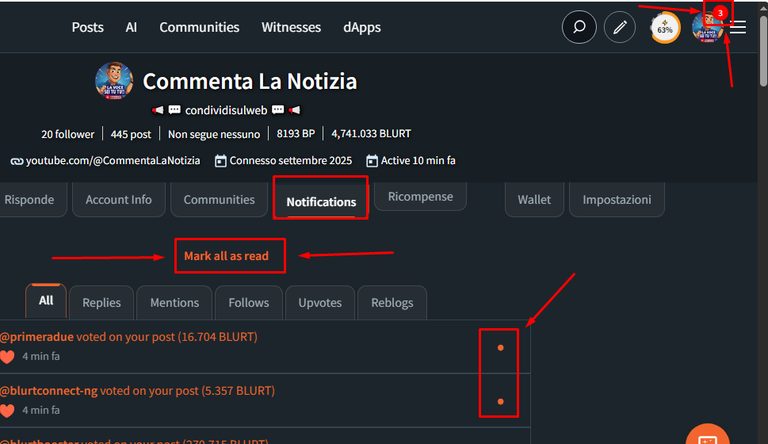Click 4 min fa on primeradue notification

click(x=41, y=357)
